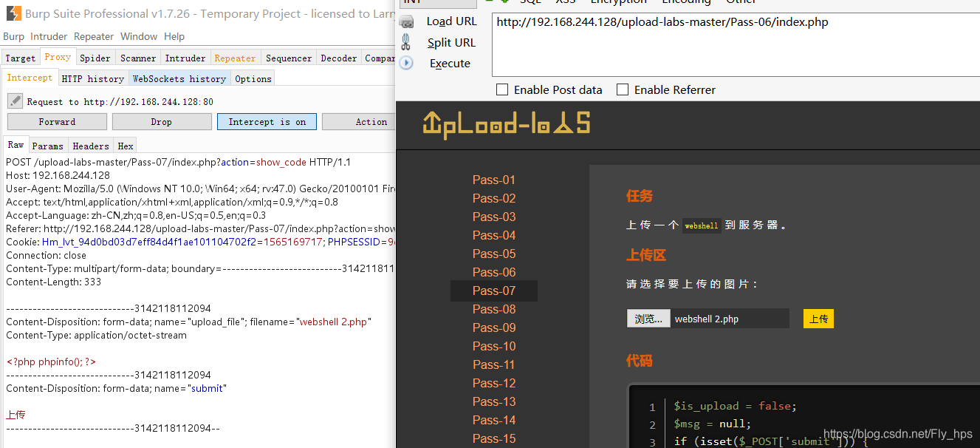980x448 pixels.
Task: Switch to the Scanner tab
Action: pos(138,58)
